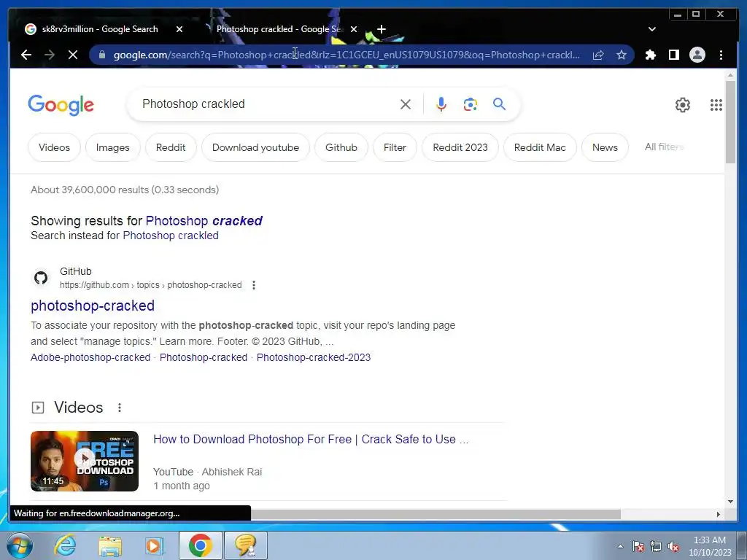Click the Photoshop cracked suggestion link
747x560 pixels.
(204, 221)
